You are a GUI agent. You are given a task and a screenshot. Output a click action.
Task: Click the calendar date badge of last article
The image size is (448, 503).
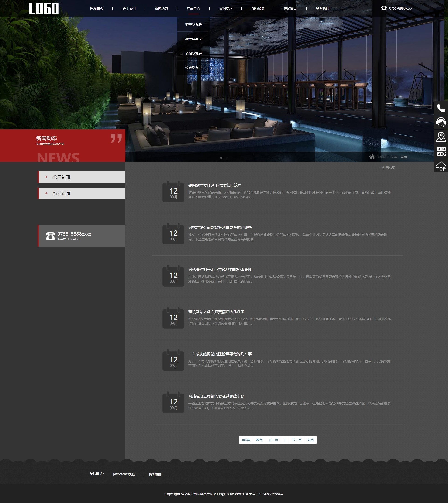[x=173, y=403]
